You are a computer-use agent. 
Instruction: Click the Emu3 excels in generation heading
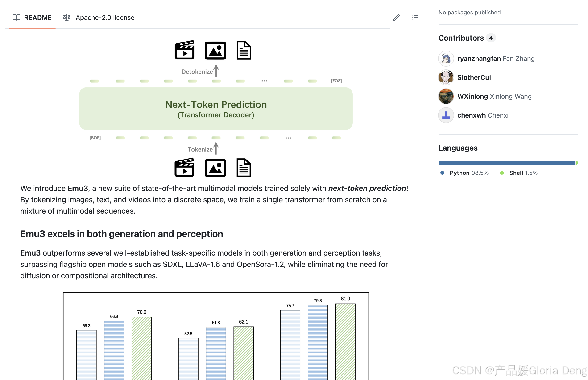click(x=121, y=234)
